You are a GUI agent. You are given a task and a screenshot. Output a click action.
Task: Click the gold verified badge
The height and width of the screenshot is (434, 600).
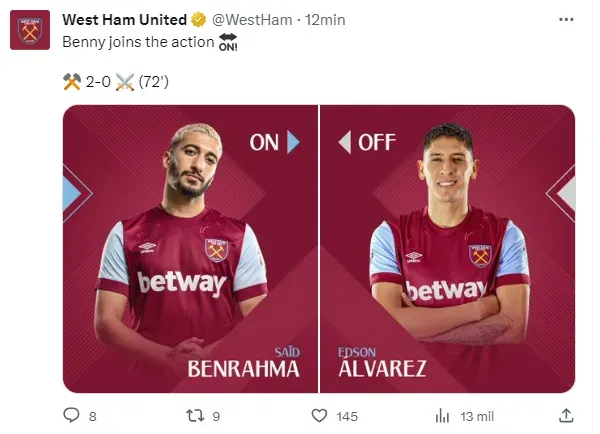198,20
